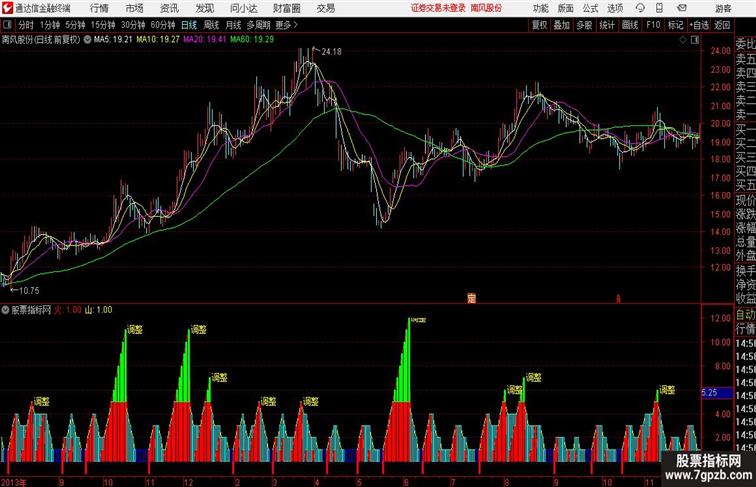Image resolution: width=756 pixels, height=487 pixels.
Task: Open the mail envelope icon
Action: coord(682,8)
